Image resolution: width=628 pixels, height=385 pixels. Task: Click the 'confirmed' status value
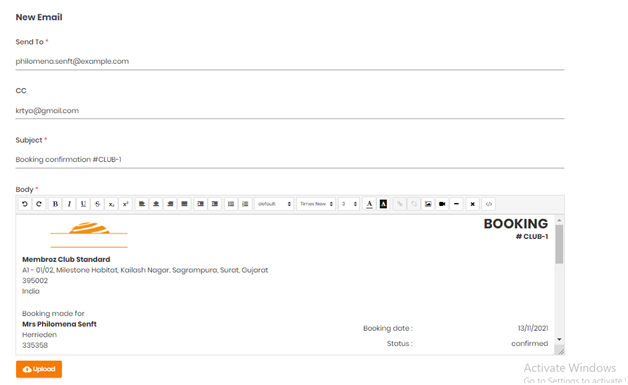(529, 343)
